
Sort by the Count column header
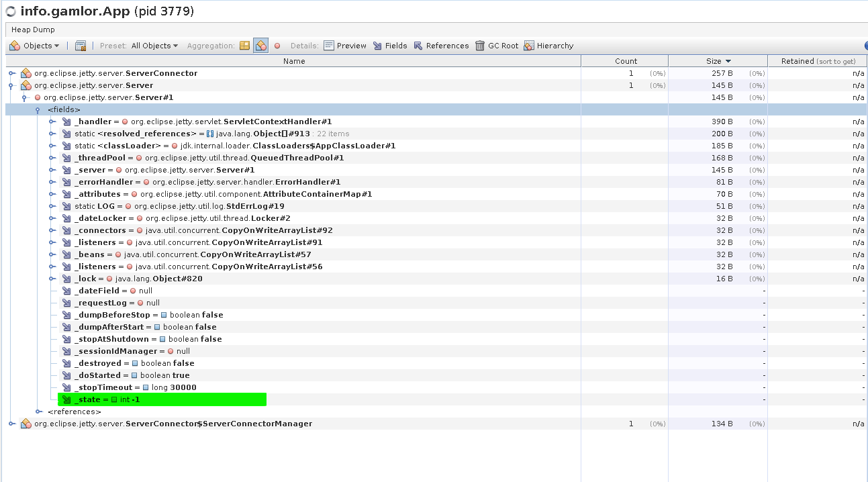pyautogui.click(x=625, y=61)
